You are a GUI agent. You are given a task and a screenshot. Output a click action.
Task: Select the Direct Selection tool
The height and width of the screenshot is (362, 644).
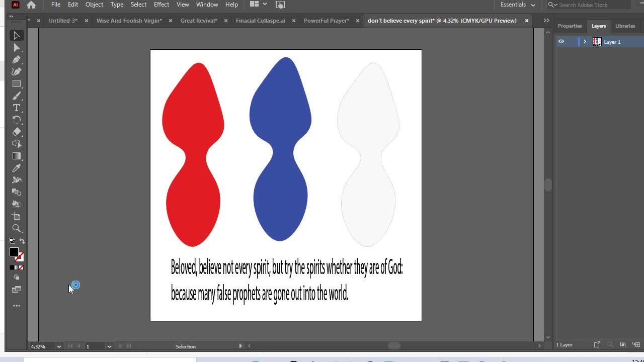(x=17, y=47)
